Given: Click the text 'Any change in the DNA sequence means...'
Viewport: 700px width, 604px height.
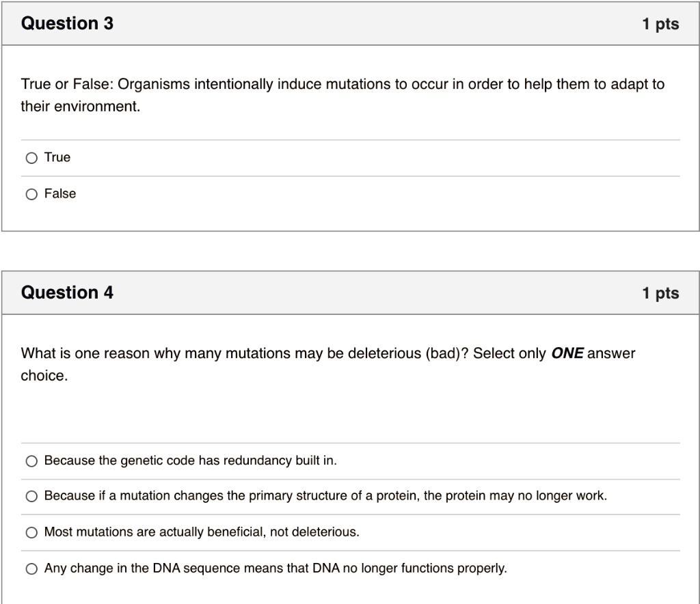Looking at the screenshot, I should [275, 568].
